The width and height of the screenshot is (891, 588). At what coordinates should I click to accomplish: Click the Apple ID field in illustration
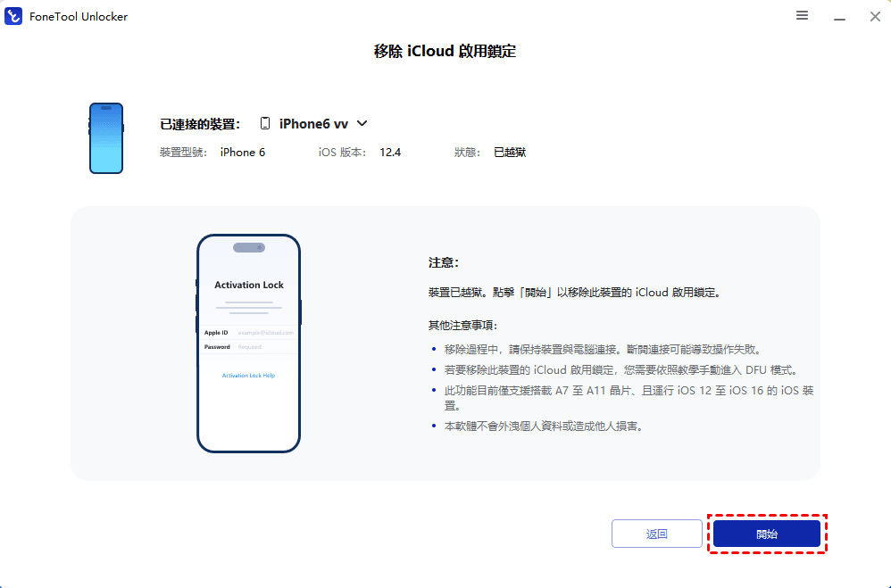(x=264, y=332)
